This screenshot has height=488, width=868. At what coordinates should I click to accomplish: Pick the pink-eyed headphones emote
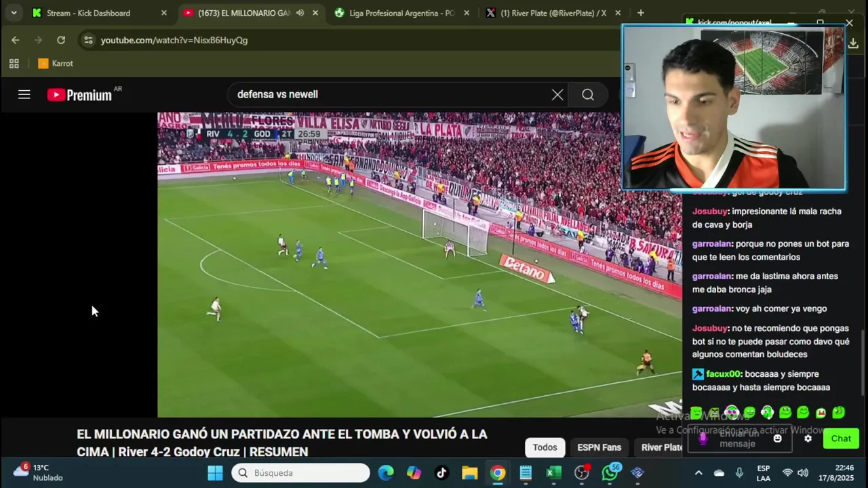tap(731, 412)
